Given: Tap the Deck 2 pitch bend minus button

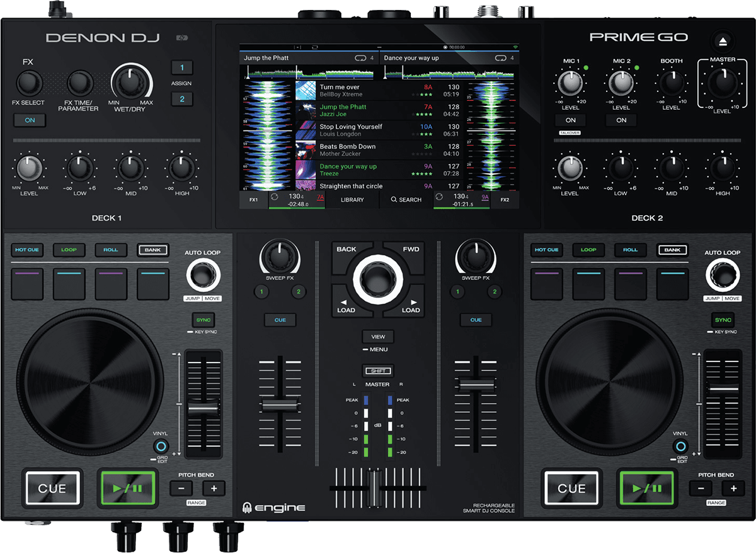Looking at the screenshot, I should [x=701, y=488].
